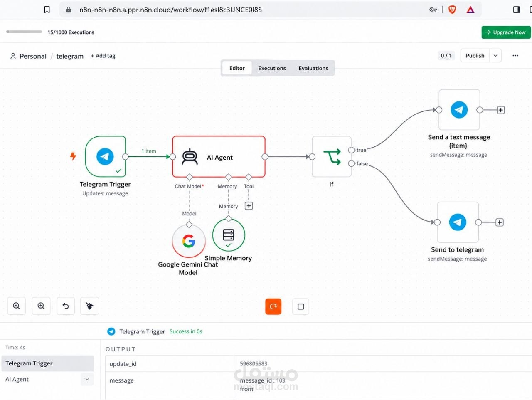The width and height of the screenshot is (532, 400).
Task: Click the "update_id" output field name
Action: click(123, 364)
